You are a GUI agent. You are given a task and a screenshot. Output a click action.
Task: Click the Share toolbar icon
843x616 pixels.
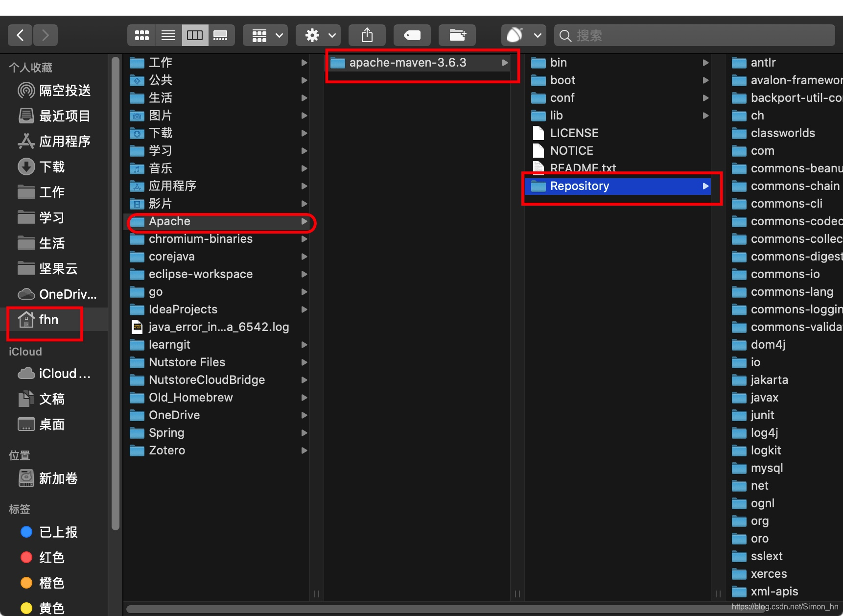point(367,35)
